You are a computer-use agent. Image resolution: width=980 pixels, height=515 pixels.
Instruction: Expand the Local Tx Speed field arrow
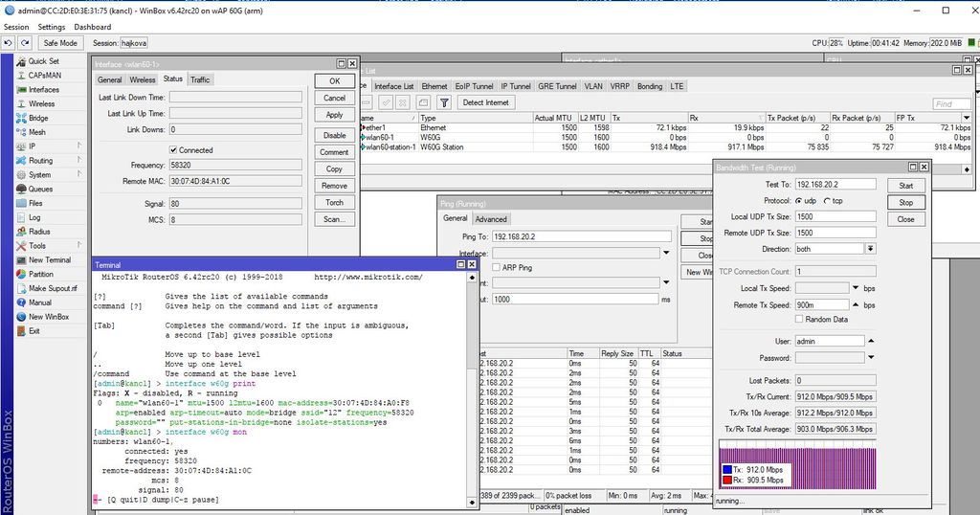856,288
